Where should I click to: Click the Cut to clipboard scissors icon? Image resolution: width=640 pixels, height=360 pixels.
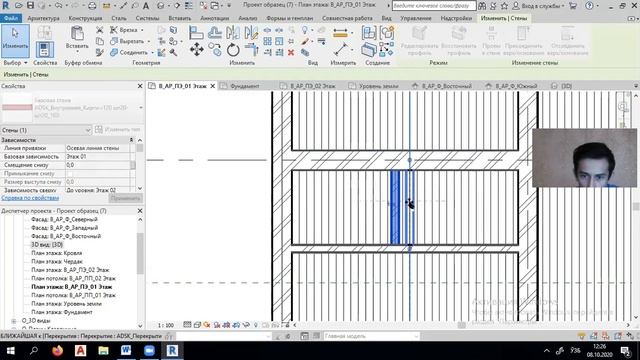[100, 30]
